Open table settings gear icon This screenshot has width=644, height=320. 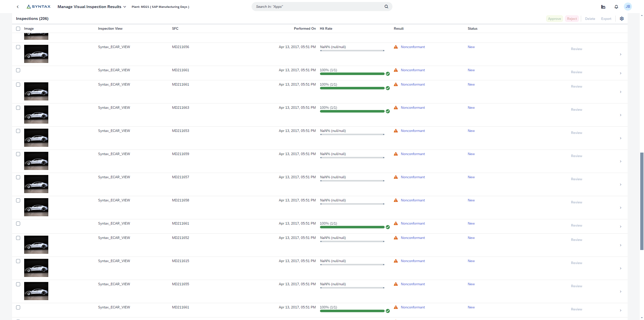(x=622, y=19)
